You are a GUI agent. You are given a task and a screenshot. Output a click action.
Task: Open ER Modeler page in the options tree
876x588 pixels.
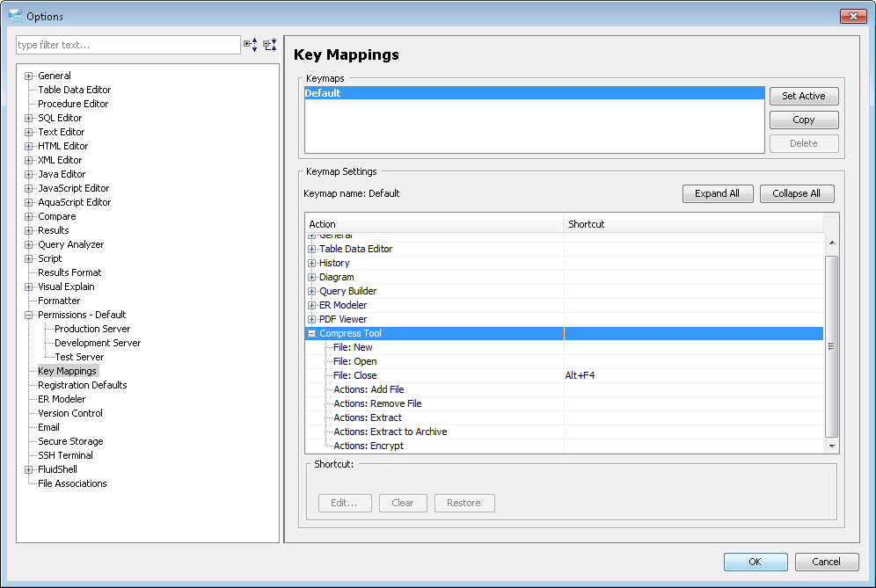[62, 399]
